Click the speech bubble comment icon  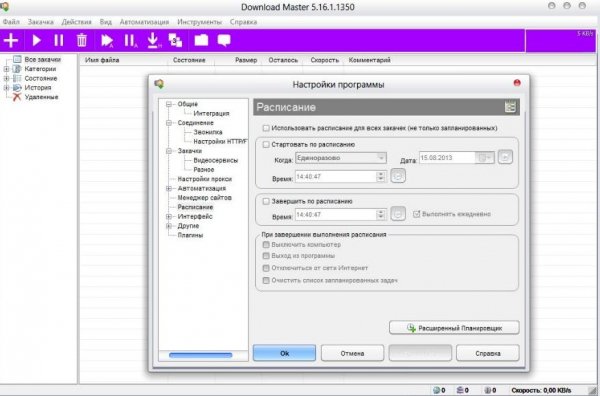[224, 40]
